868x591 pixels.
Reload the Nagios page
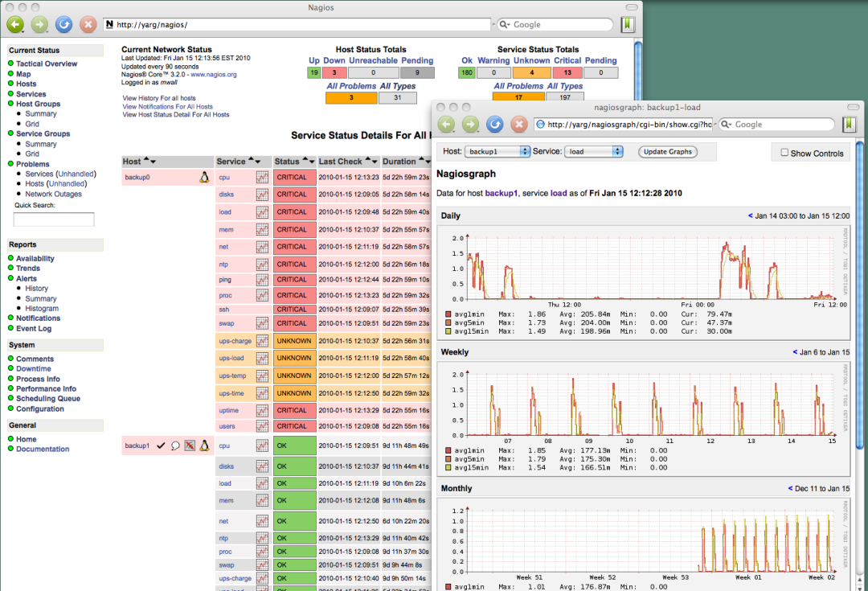point(63,24)
